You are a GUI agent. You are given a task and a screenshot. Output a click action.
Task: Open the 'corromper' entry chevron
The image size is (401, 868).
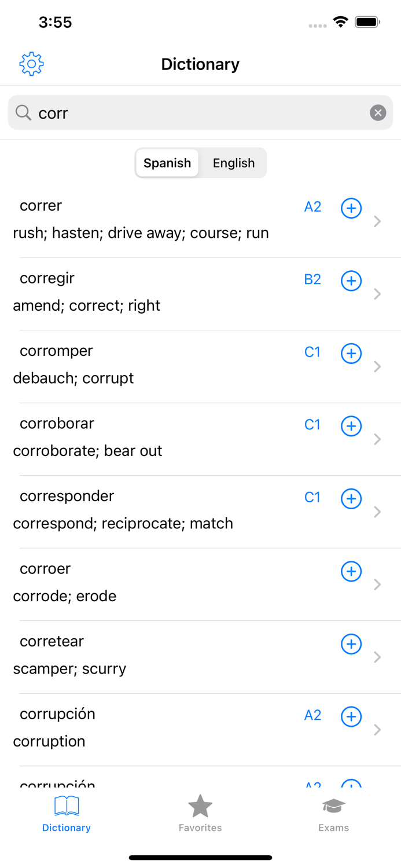tap(377, 366)
